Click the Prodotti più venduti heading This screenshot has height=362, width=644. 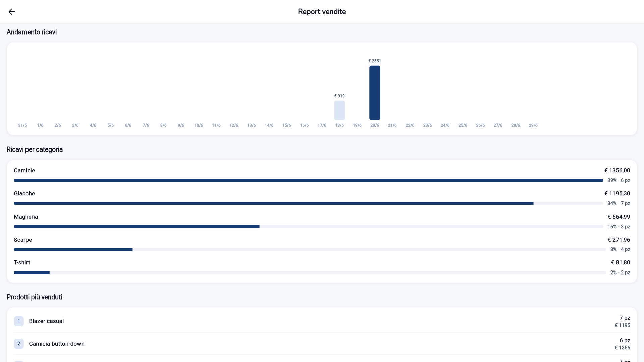pyautogui.click(x=34, y=297)
